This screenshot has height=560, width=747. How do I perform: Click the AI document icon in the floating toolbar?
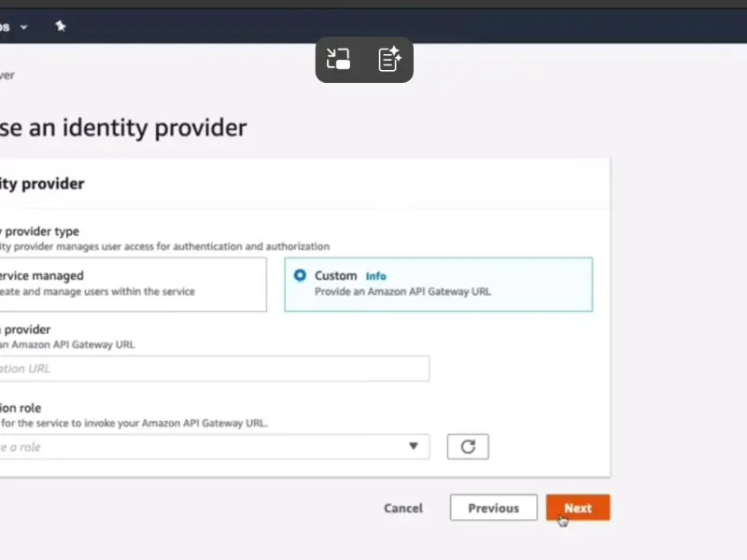click(x=389, y=59)
